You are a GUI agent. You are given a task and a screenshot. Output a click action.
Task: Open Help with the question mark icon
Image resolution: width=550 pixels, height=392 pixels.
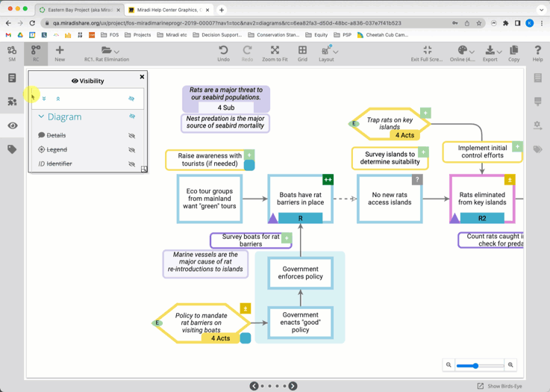[x=537, y=51]
